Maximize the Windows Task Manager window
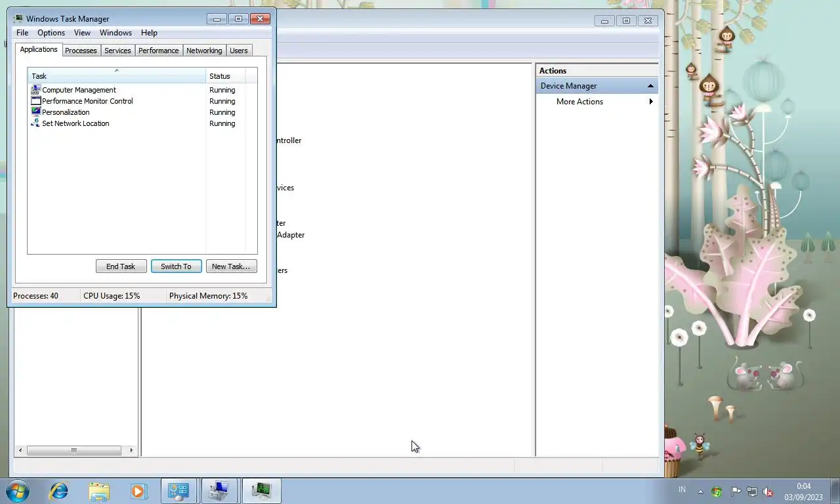 238,19
